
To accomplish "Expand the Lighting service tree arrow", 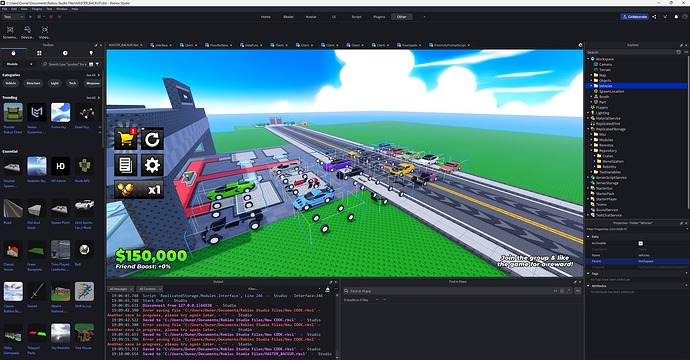I will (588, 113).
